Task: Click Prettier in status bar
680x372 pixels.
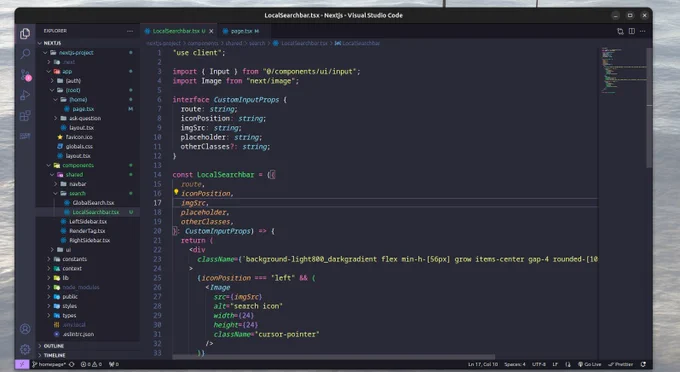Action: (621, 364)
